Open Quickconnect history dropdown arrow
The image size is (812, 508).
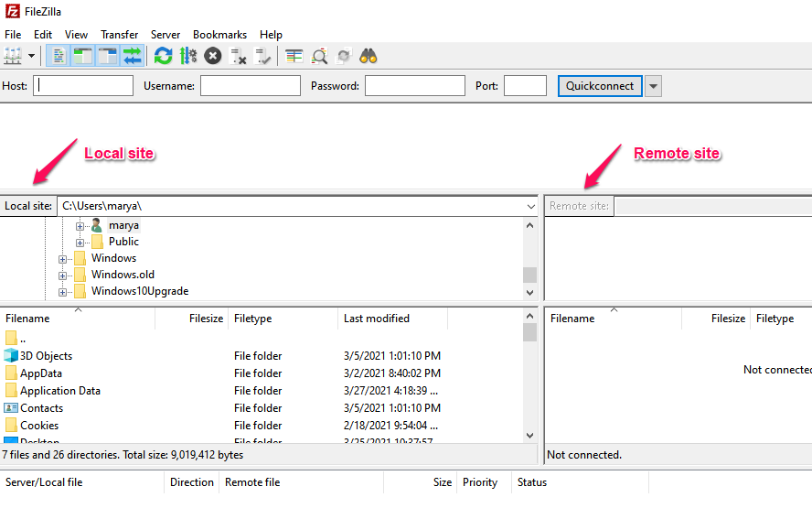click(x=654, y=86)
